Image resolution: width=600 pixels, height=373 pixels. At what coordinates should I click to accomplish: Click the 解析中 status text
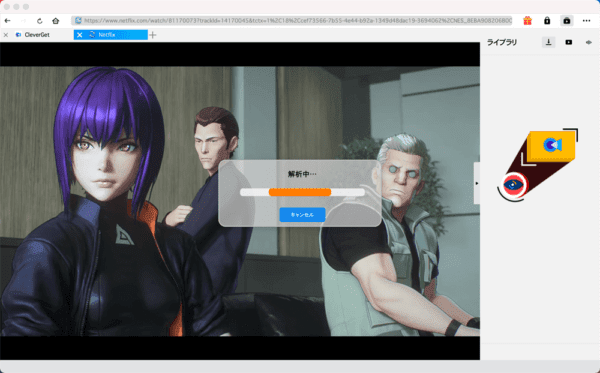click(x=302, y=174)
